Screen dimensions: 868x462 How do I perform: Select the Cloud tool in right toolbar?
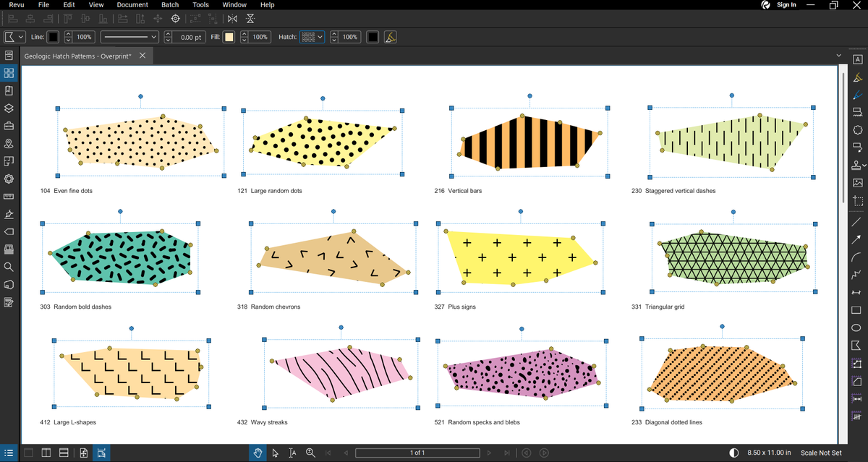tap(857, 130)
